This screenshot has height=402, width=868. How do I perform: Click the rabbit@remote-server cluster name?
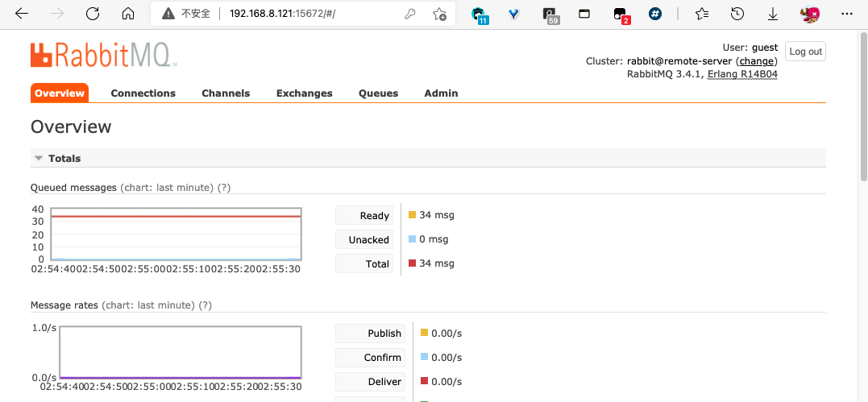tap(679, 61)
